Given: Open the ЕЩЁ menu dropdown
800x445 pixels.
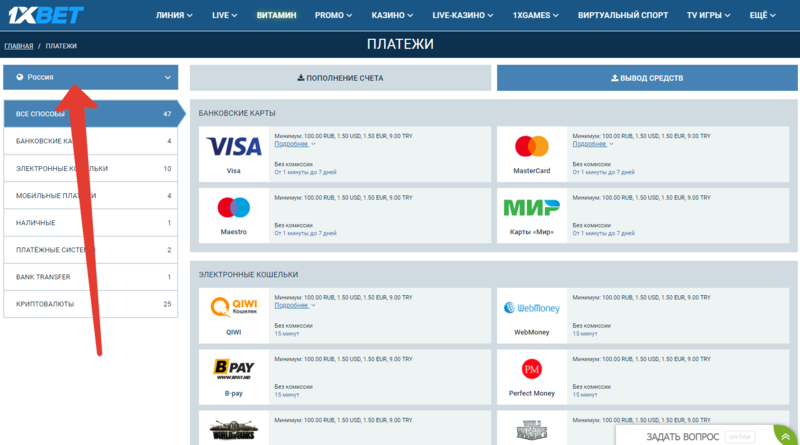Looking at the screenshot, I should point(762,15).
